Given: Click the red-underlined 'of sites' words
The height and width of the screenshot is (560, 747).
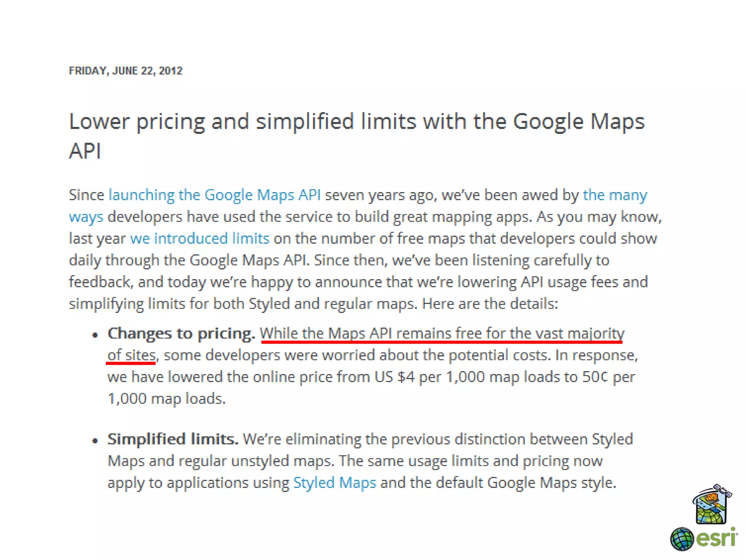Looking at the screenshot, I should pyautogui.click(x=131, y=355).
